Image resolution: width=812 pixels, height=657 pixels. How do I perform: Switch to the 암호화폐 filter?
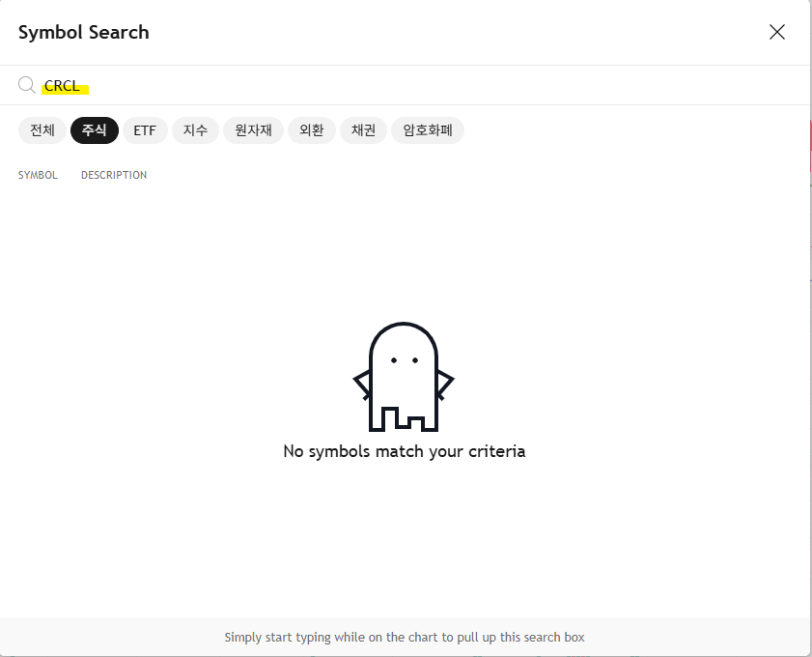[428, 130]
